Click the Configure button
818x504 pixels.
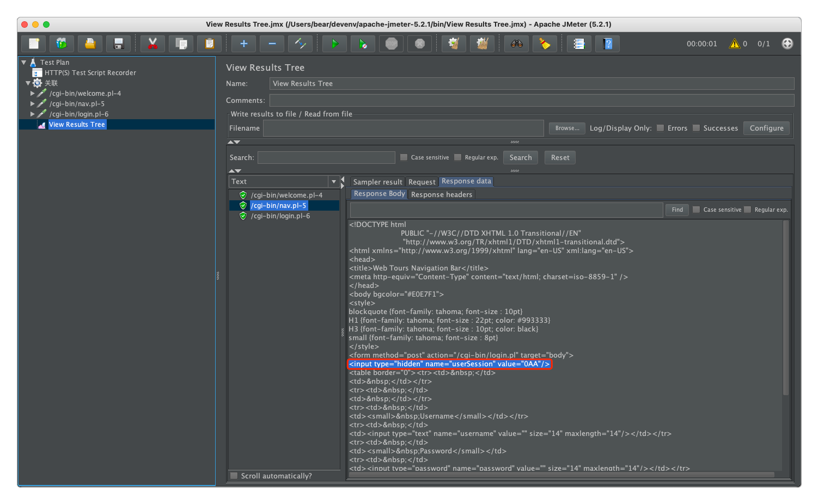pyautogui.click(x=766, y=128)
